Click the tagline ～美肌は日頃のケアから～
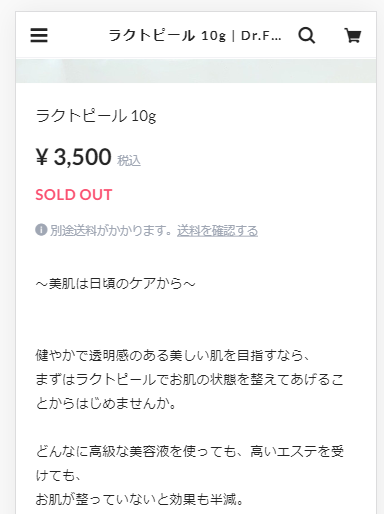Image resolution: width=384 pixels, height=514 pixels. (x=115, y=284)
